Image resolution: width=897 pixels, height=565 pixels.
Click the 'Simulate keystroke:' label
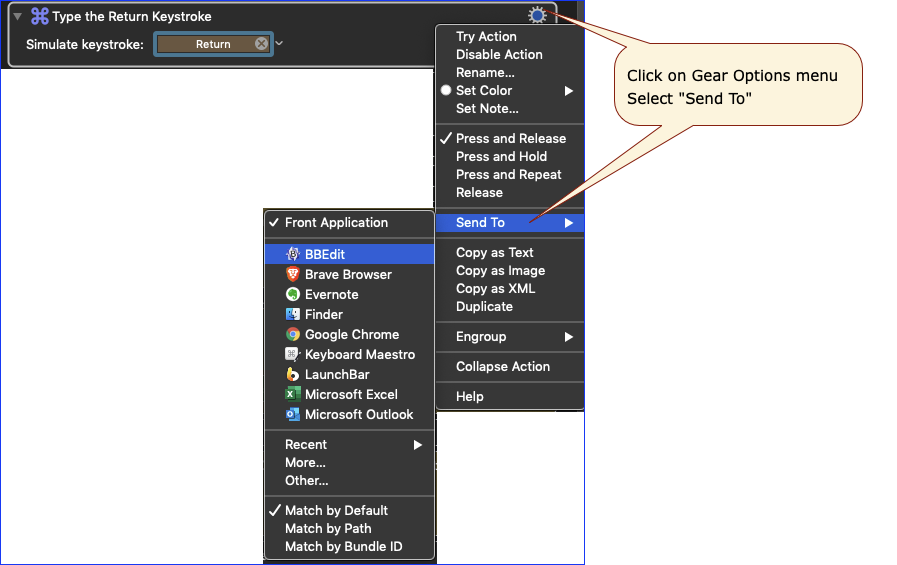pyautogui.click(x=85, y=44)
